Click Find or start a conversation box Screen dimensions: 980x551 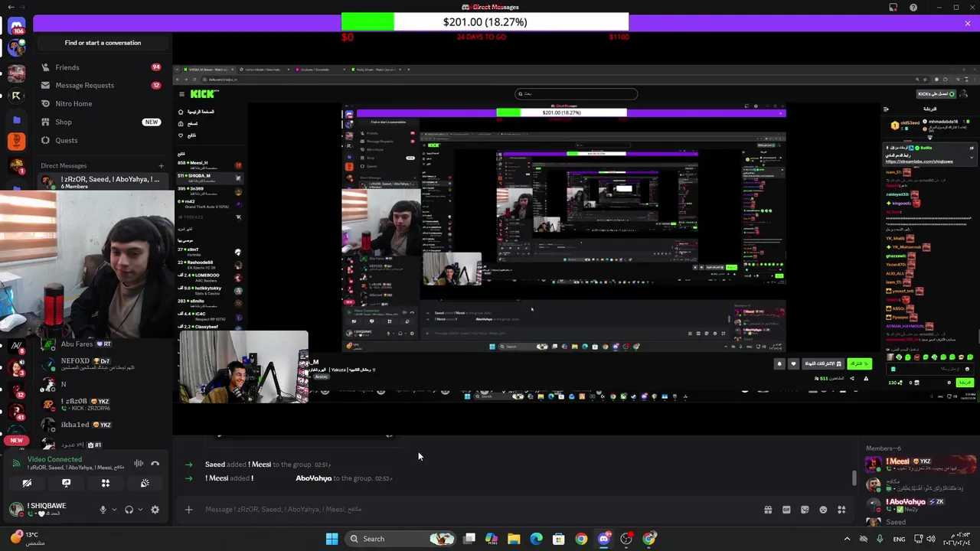tap(103, 43)
